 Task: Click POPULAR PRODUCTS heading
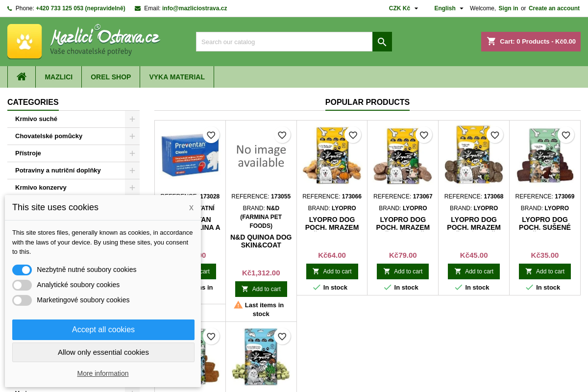point(367,102)
